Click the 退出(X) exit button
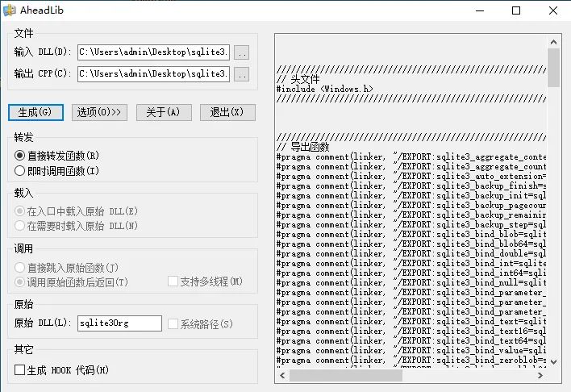This screenshot has width=571, height=392. click(x=227, y=112)
